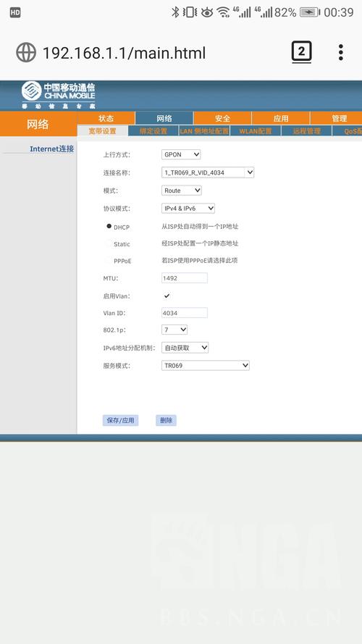
Task: Switch to the 应用 tab
Action: [281, 118]
